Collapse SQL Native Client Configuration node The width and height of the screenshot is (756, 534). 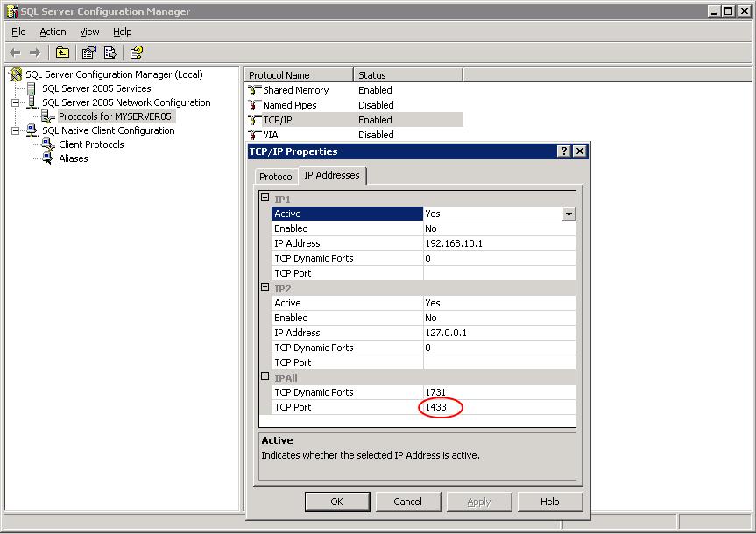pos(15,130)
